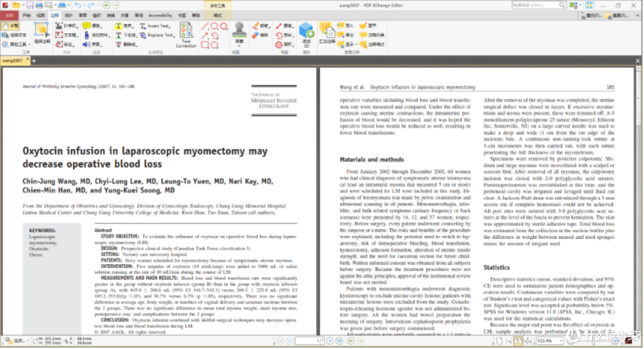Viewport: 644px width, 349px height.
Task: Select the Eraser tool
Action: click(x=259, y=35)
